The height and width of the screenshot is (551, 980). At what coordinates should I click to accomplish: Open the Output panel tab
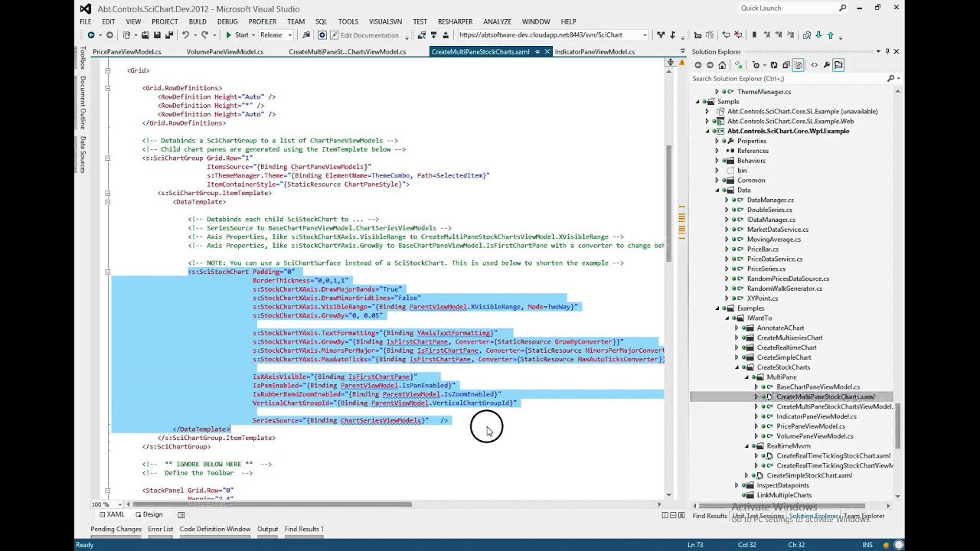coord(267,529)
